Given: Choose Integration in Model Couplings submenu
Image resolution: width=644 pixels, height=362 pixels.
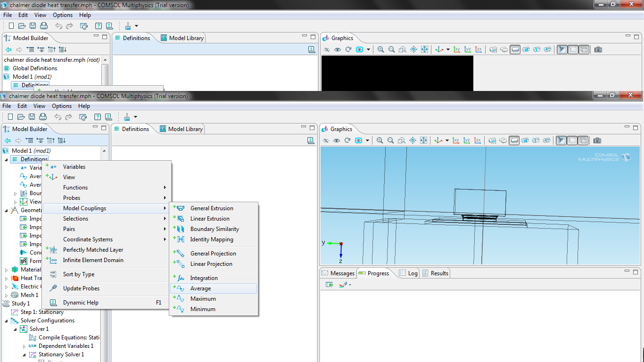Looking at the screenshot, I should [x=214, y=278].
